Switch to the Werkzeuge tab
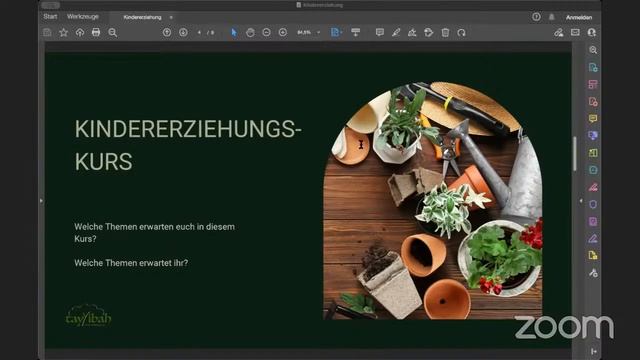 point(83,17)
